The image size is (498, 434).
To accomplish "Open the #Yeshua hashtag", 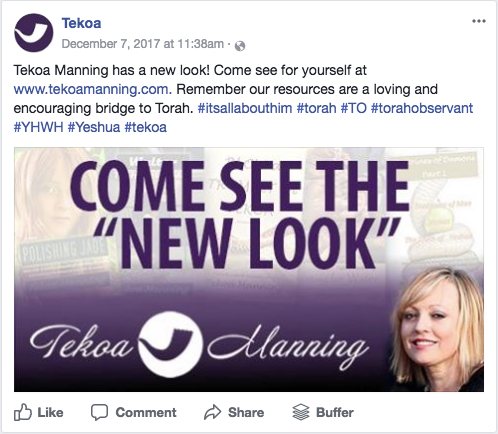I will [94, 127].
